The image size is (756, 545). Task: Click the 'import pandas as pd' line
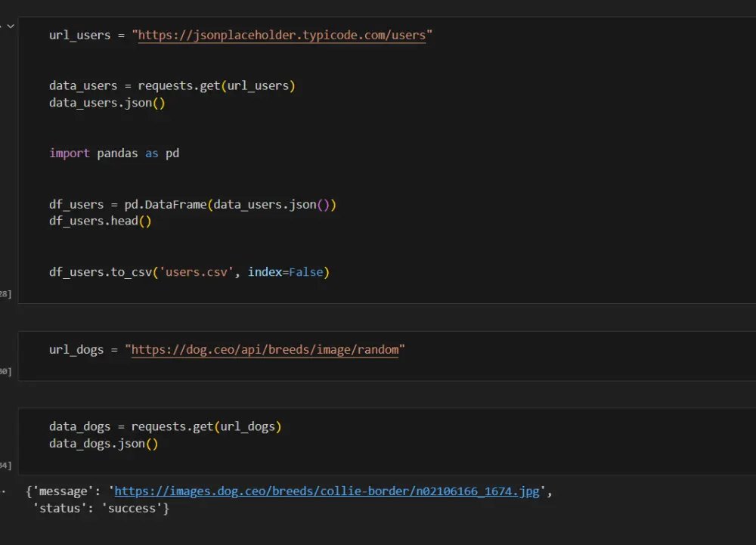click(114, 153)
